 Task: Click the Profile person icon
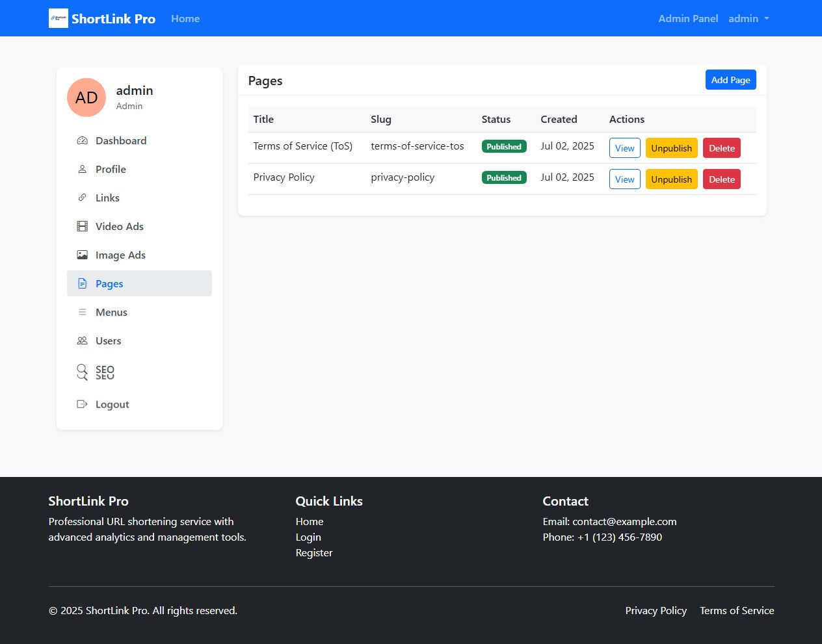tap(82, 169)
